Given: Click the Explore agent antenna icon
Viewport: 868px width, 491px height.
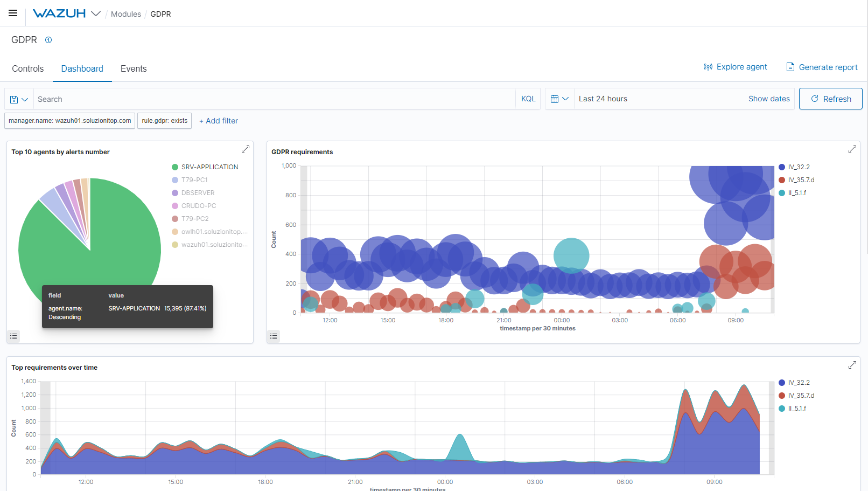Looking at the screenshot, I should click(x=708, y=67).
